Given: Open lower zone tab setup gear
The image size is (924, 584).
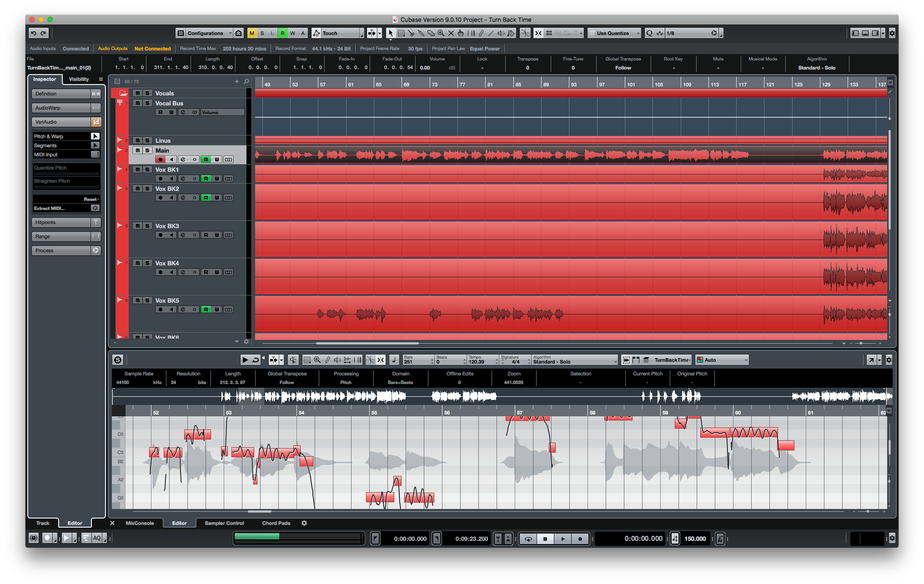Looking at the screenshot, I should 304,523.
